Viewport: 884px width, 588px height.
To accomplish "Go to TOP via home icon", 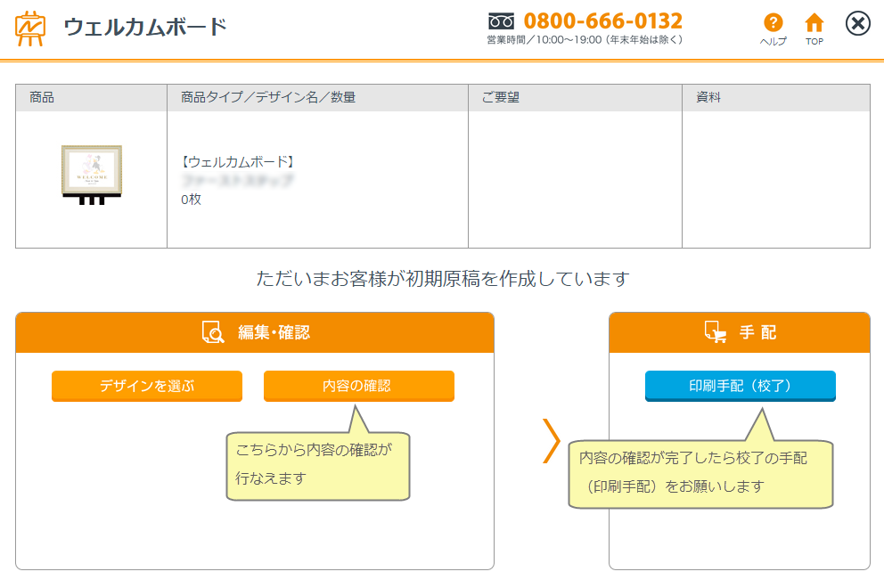I will [x=814, y=23].
